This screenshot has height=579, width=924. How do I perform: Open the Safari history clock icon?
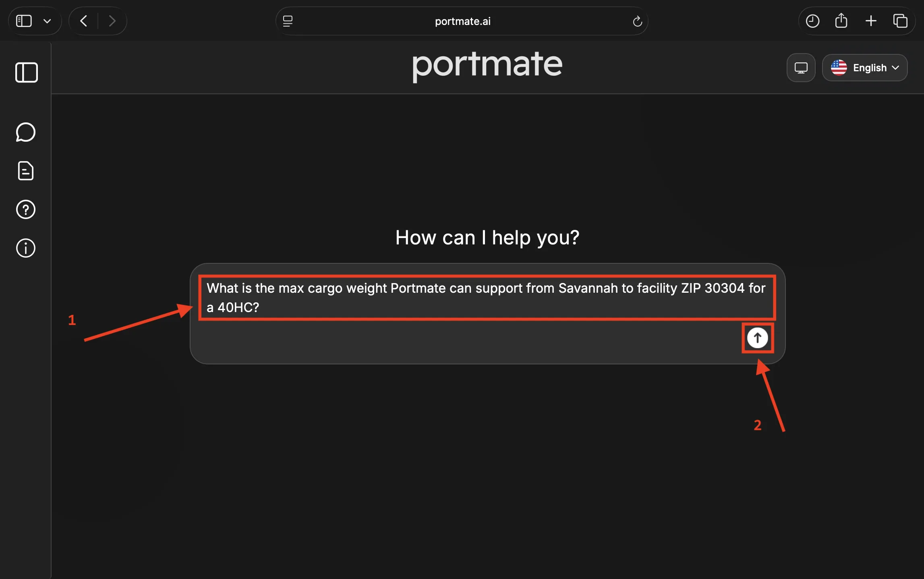812,21
